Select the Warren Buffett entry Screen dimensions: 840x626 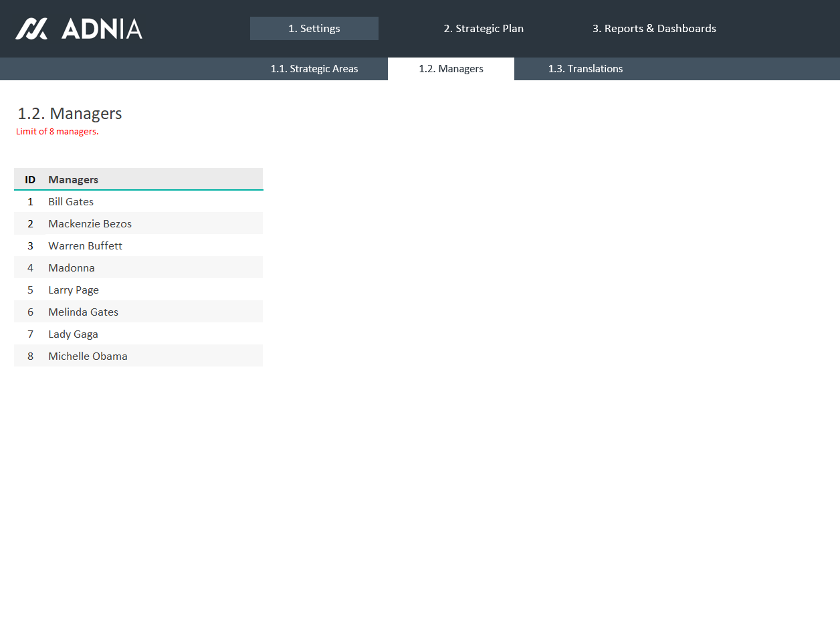85,246
